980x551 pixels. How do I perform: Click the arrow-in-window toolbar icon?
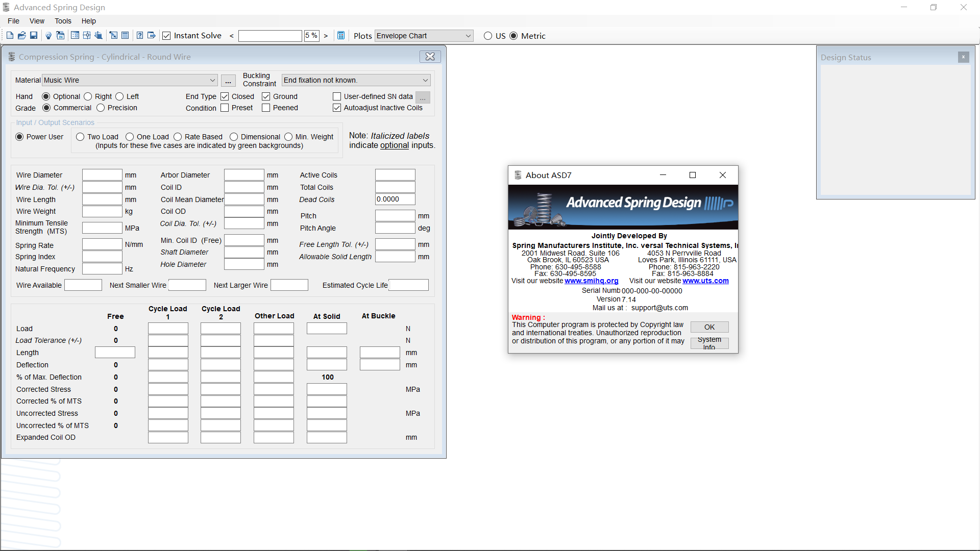click(x=113, y=35)
